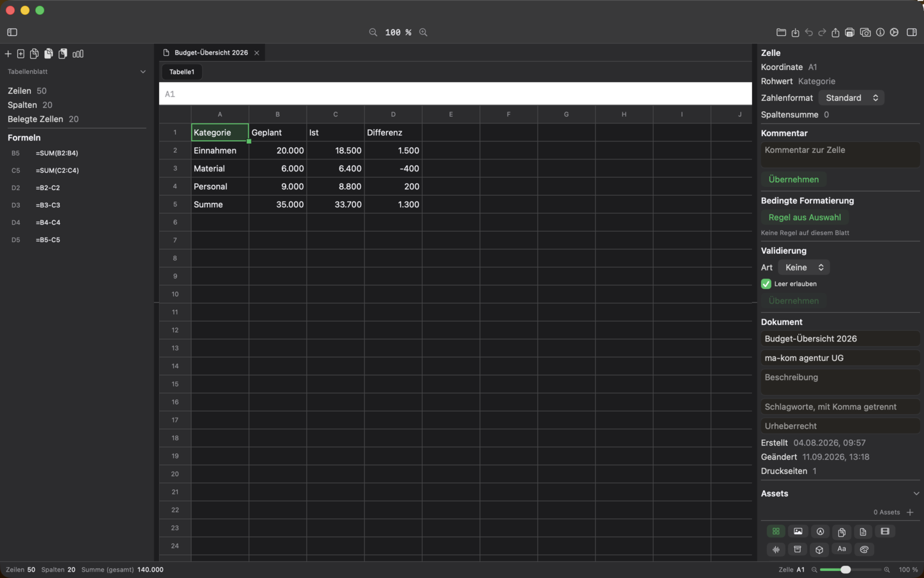Click the 'Urheberrecht' copyright field
This screenshot has height=578, width=924.
pos(841,426)
